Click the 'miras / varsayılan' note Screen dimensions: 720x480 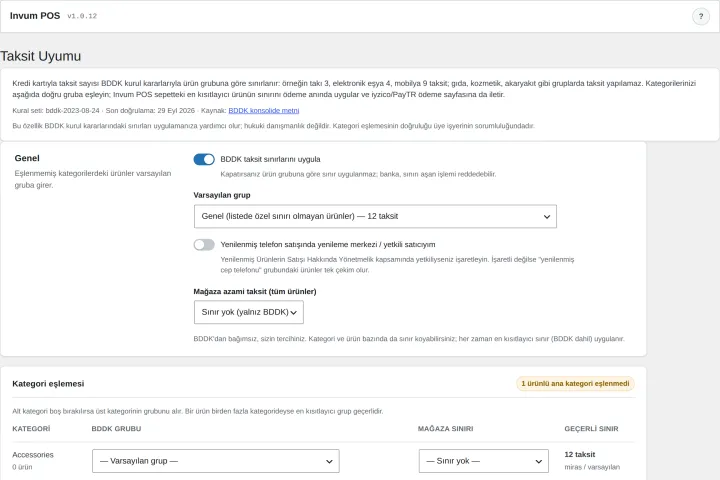(x=592, y=467)
